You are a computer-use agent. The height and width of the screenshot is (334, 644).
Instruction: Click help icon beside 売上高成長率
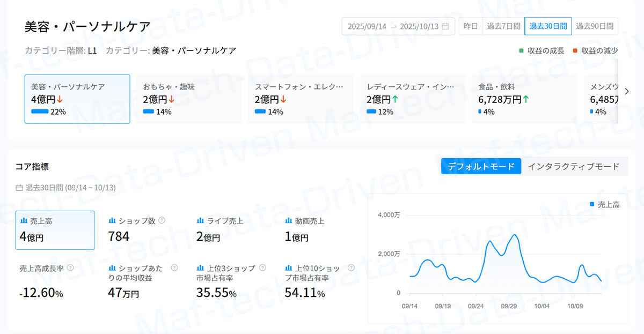click(x=70, y=268)
